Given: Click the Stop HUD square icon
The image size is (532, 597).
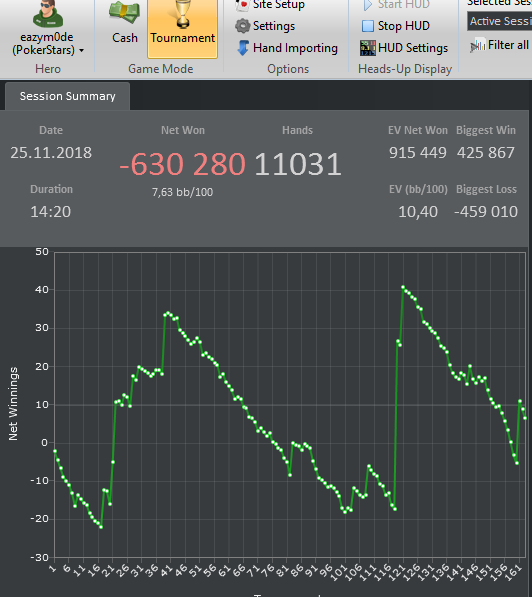Looking at the screenshot, I should point(367,26).
